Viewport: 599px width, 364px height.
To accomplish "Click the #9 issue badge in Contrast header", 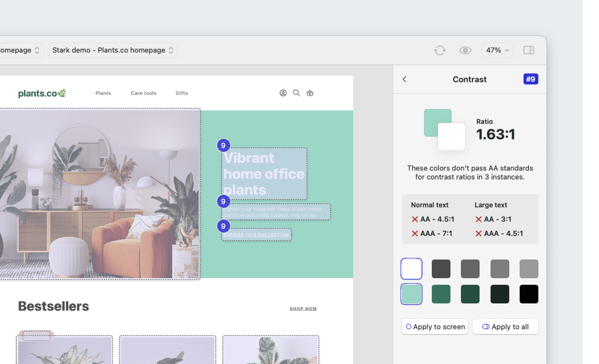I will [530, 79].
